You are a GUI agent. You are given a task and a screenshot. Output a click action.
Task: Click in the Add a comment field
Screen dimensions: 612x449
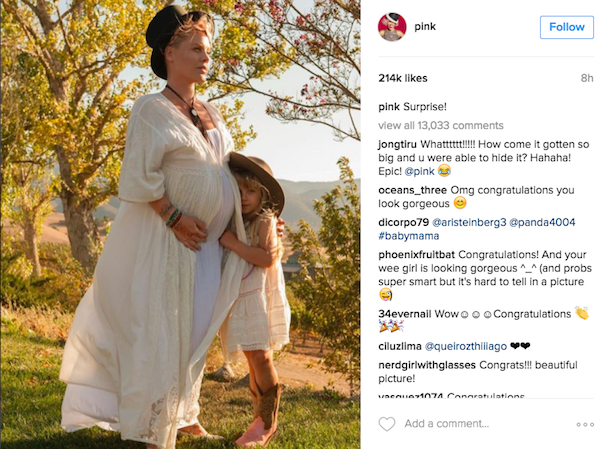pyautogui.click(x=447, y=424)
